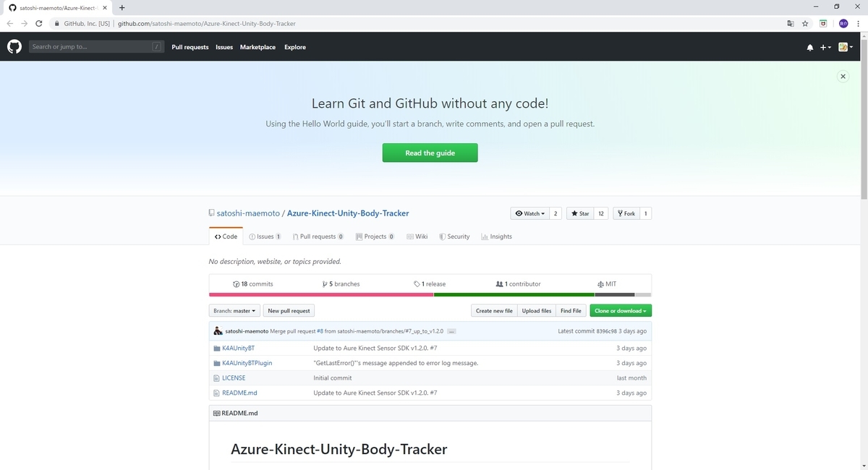
Task: Select the Code tab
Action: tap(226, 236)
